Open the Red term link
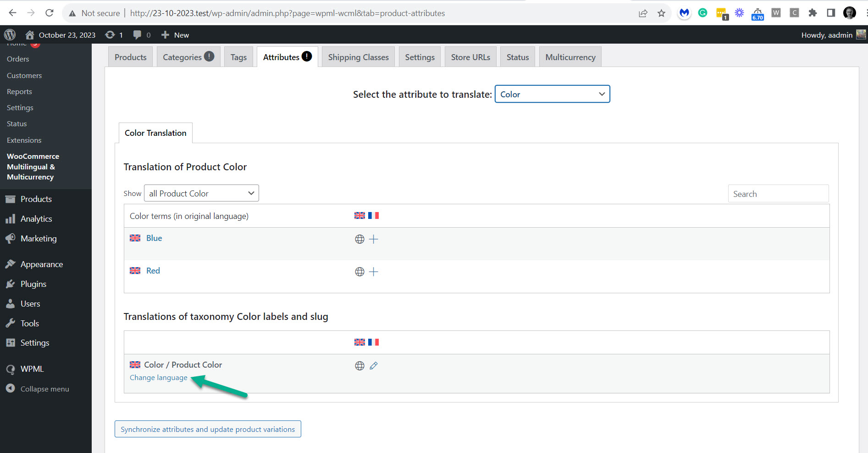The height and width of the screenshot is (453, 868). coord(153,271)
